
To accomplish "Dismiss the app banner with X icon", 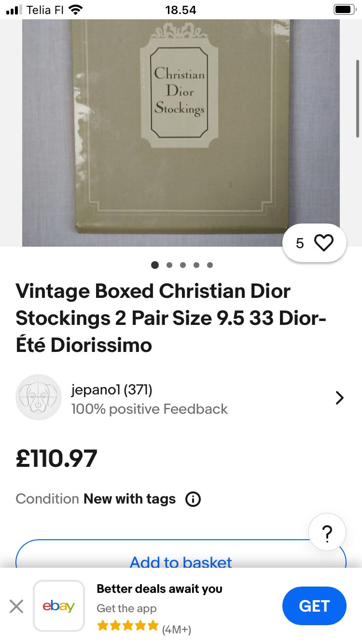I will (x=16, y=606).
